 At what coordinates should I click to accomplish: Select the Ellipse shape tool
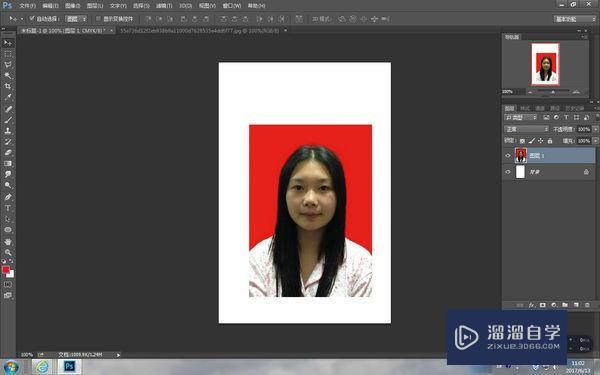coord(8,230)
